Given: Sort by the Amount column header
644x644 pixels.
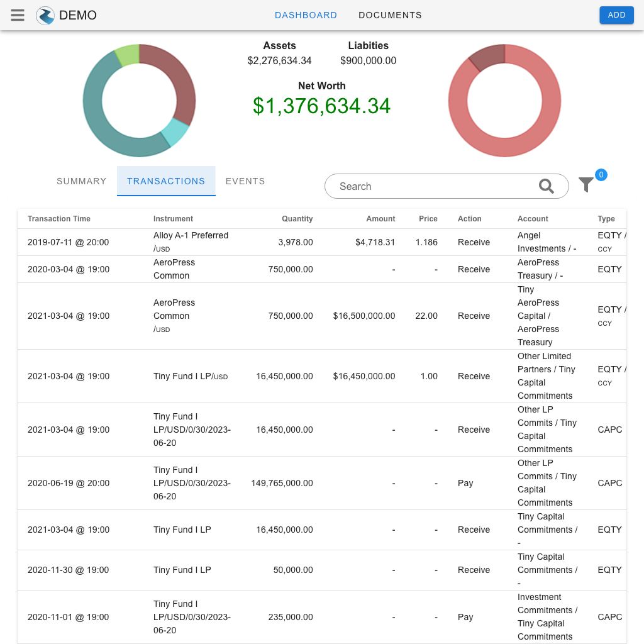Looking at the screenshot, I should coord(380,219).
